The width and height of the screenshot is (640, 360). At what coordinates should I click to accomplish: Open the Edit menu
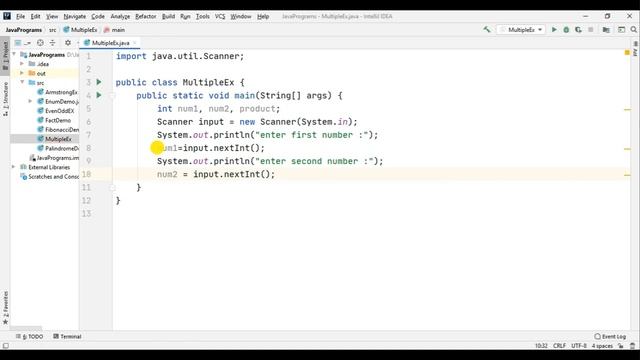(x=36, y=16)
